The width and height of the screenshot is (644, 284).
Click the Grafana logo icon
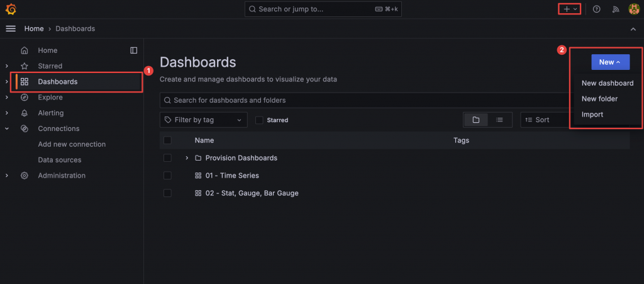coord(11,9)
